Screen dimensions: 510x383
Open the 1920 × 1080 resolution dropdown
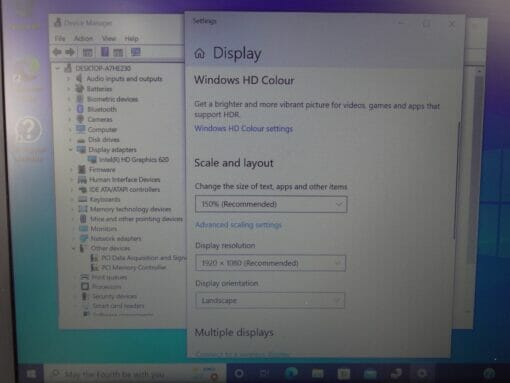(270, 263)
